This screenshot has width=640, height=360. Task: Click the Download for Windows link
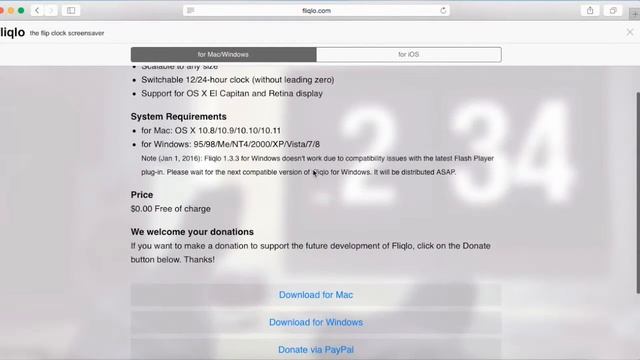[316, 322]
